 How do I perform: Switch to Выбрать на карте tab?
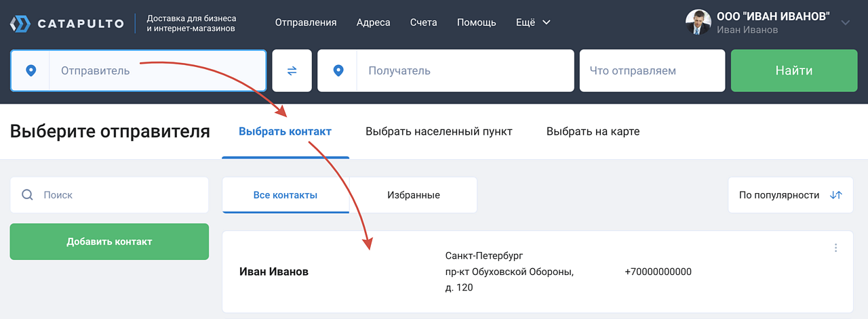click(593, 131)
